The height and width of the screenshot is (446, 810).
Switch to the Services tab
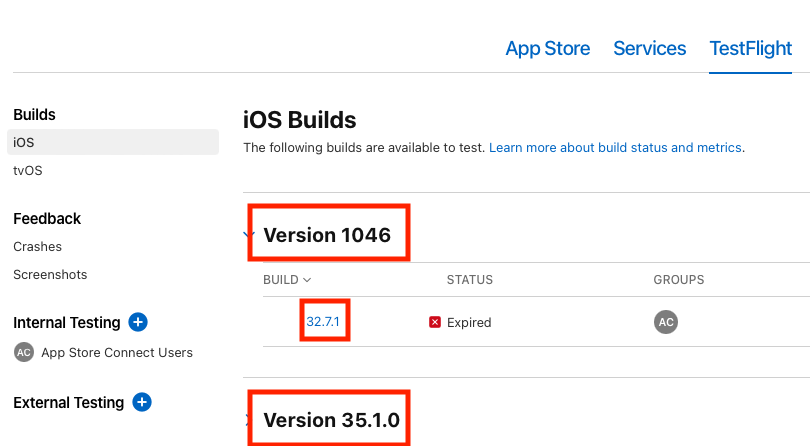pos(649,49)
